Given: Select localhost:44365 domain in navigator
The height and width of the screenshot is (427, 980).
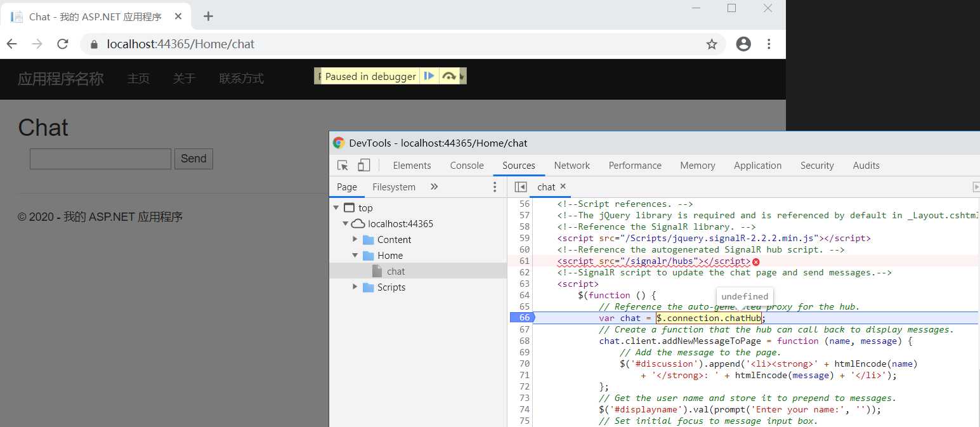Looking at the screenshot, I should tap(400, 223).
